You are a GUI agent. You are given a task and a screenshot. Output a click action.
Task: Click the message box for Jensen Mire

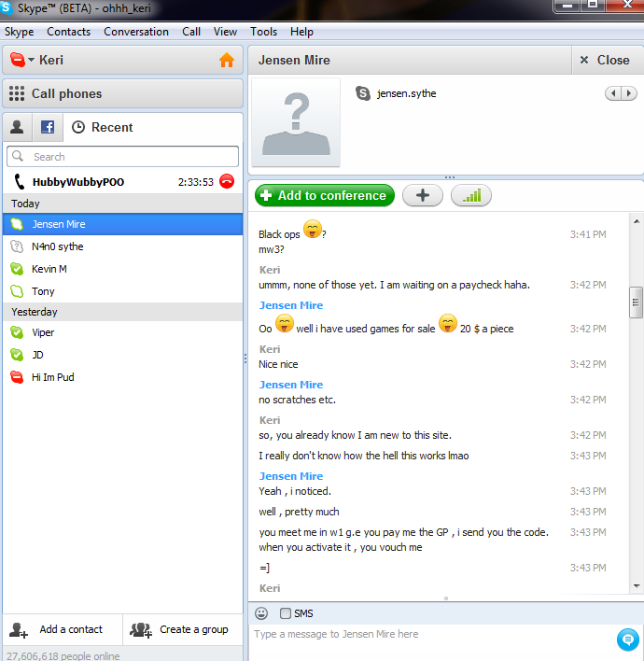point(432,641)
